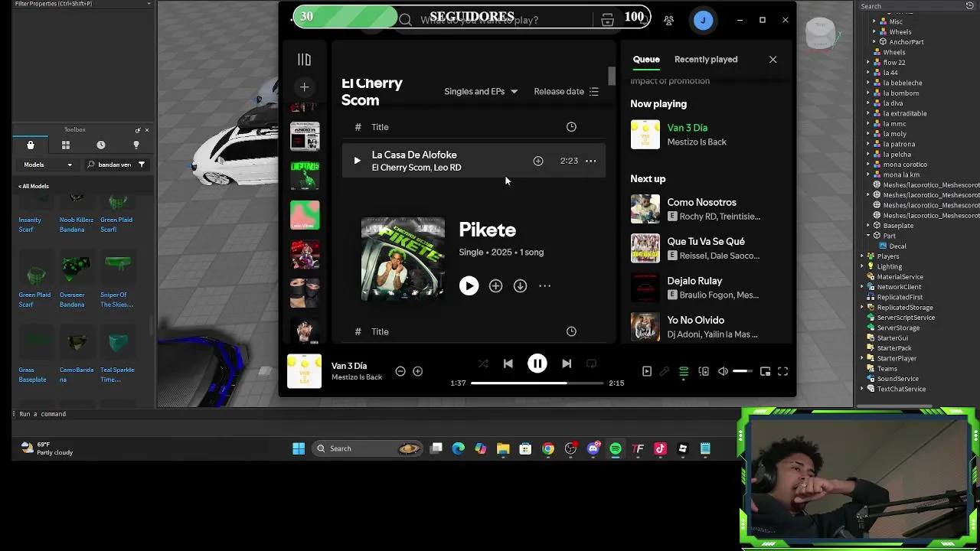
Task: Enter Spotify full screen mode
Action: tap(782, 371)
